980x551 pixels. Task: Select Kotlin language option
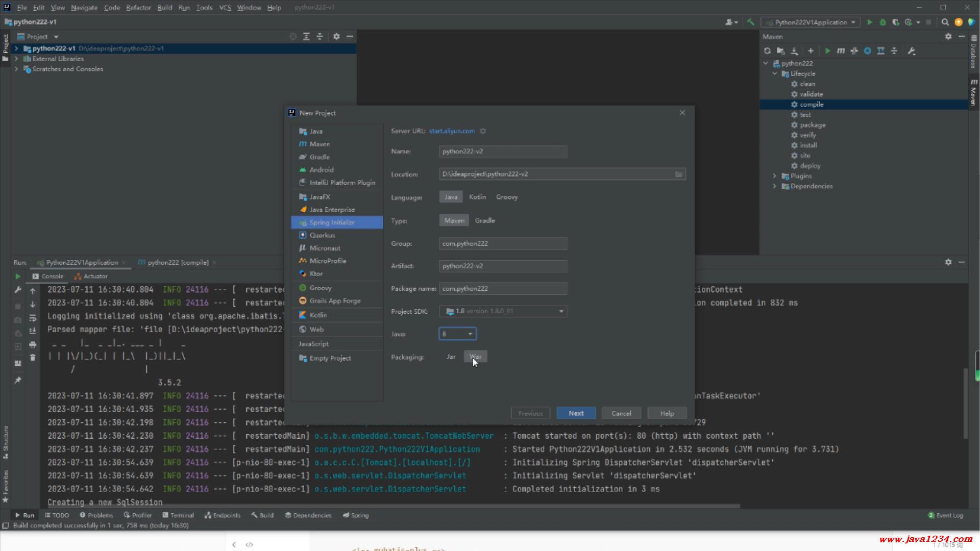click(x=477, y=197)
